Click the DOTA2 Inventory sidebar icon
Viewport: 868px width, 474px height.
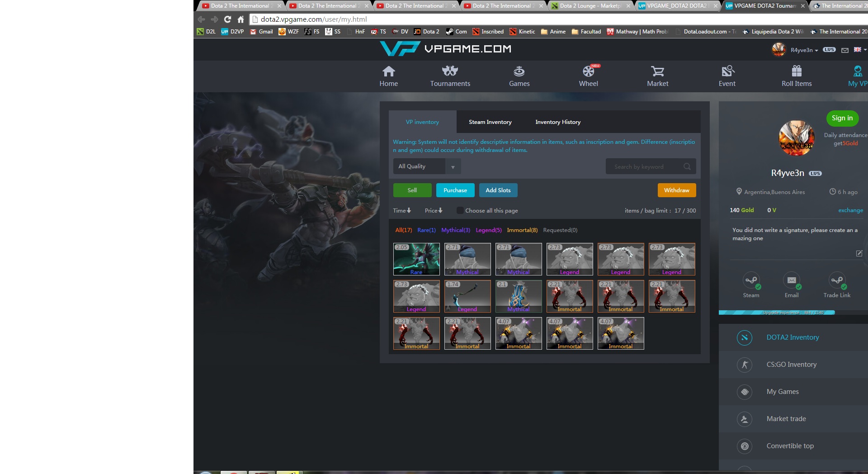tap(745, 337)
